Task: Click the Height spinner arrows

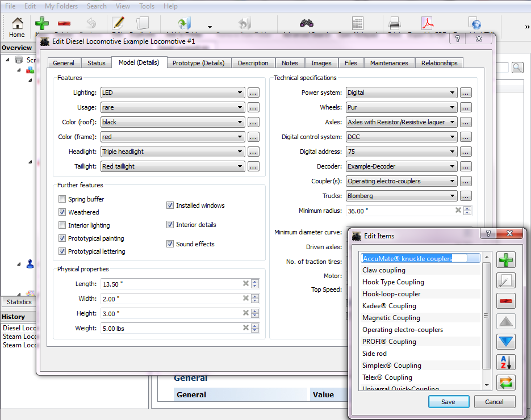Action: coord(256,313)
